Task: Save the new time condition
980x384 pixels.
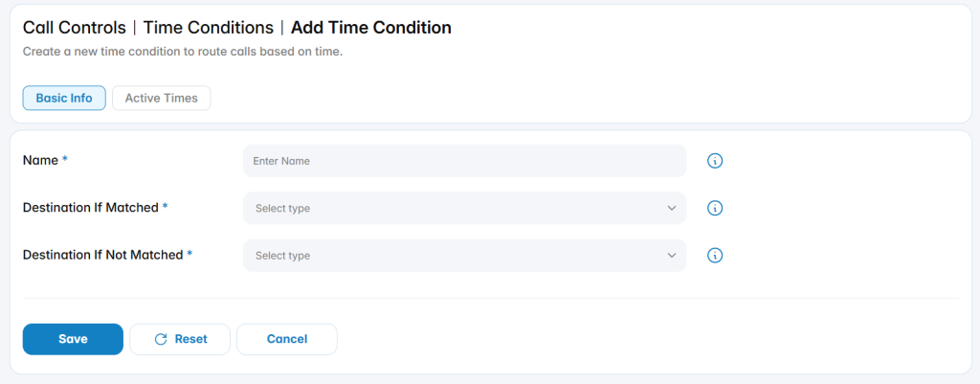Action: (73, 339)
